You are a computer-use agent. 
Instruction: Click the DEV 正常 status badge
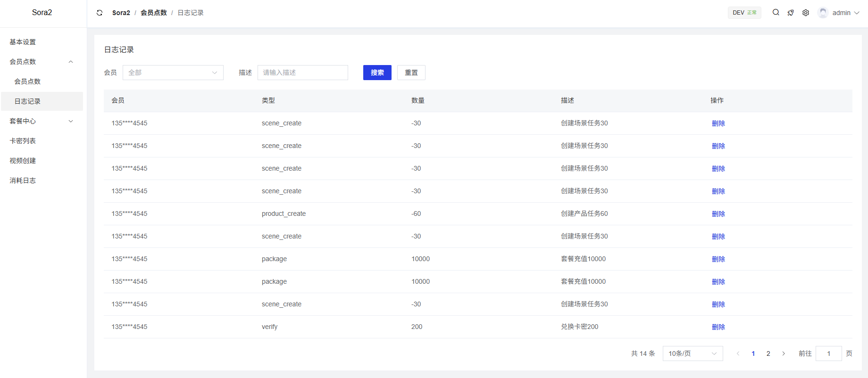click(744, 13)
